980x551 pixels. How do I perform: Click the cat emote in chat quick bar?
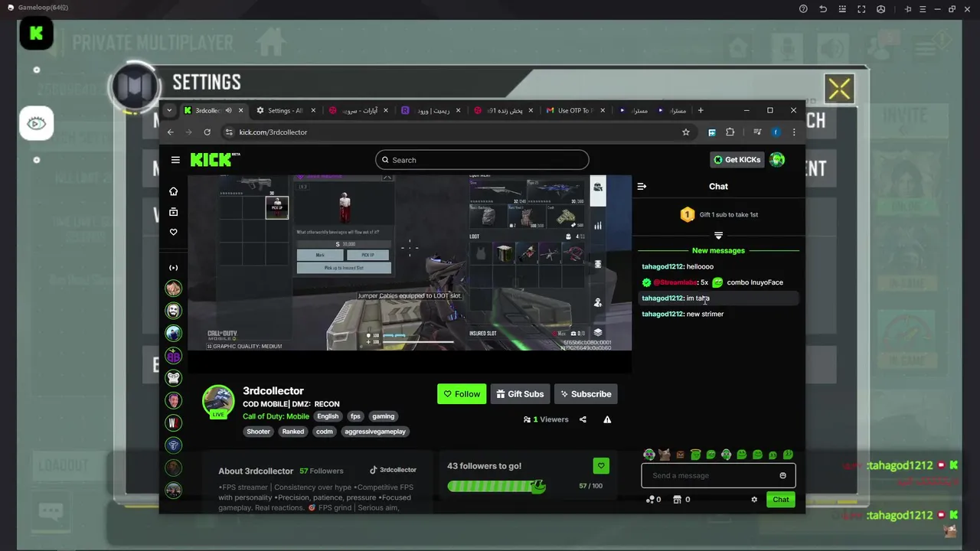tap(665, 455)
